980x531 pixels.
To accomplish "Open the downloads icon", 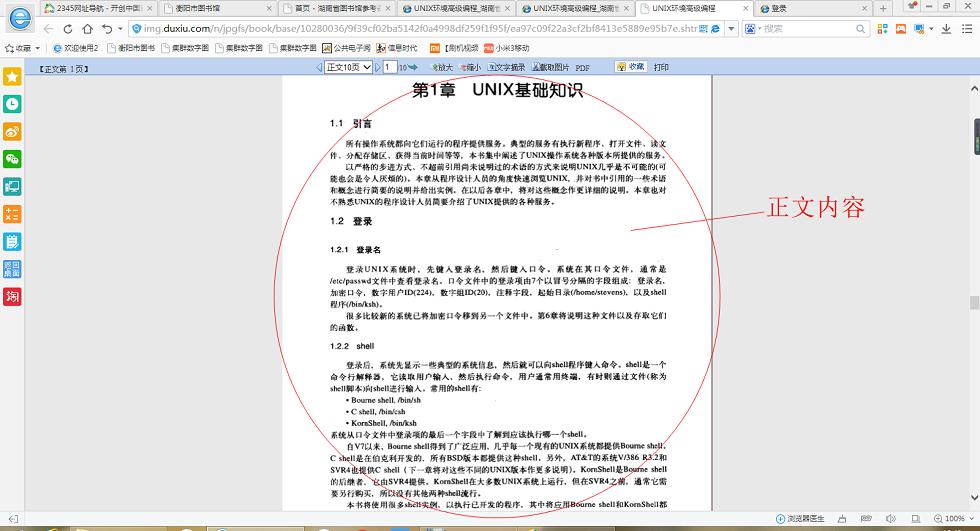I will [946, 29].
